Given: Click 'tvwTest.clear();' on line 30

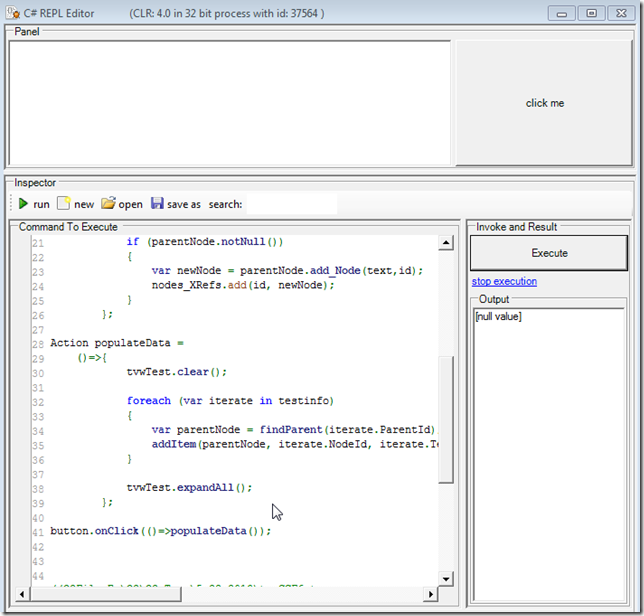Looking at the screenshot, I should (x=177, y=372).
